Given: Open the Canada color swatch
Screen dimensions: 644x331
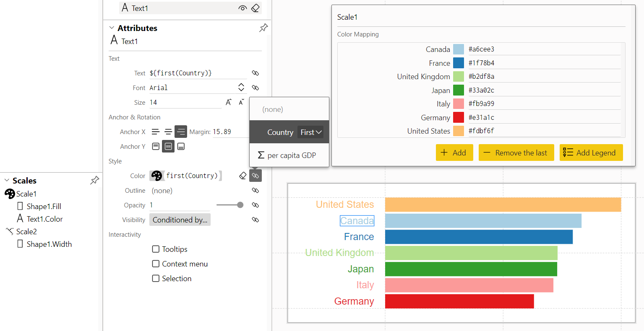Looking at the screenshot, I should (x=459, y=49).
